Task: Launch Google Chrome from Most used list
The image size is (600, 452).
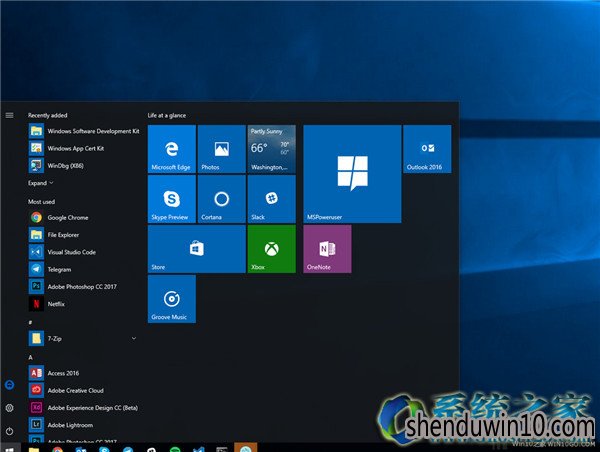Action: (x=84, y=217)
